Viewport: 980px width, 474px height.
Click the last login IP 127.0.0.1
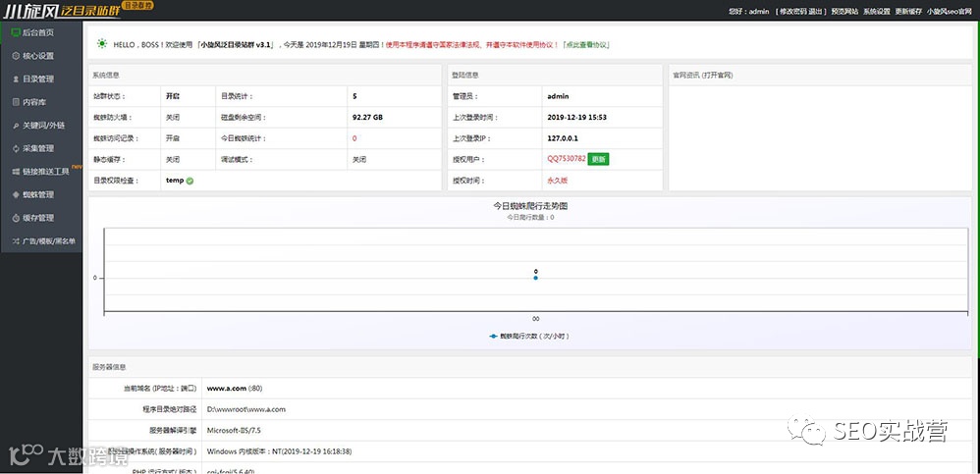[563, 138]
